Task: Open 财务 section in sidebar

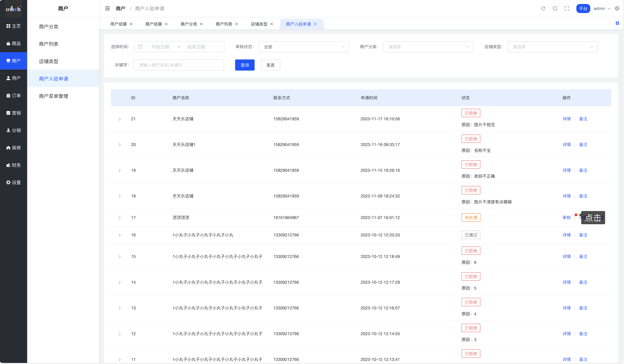Action: coord(14,165)
